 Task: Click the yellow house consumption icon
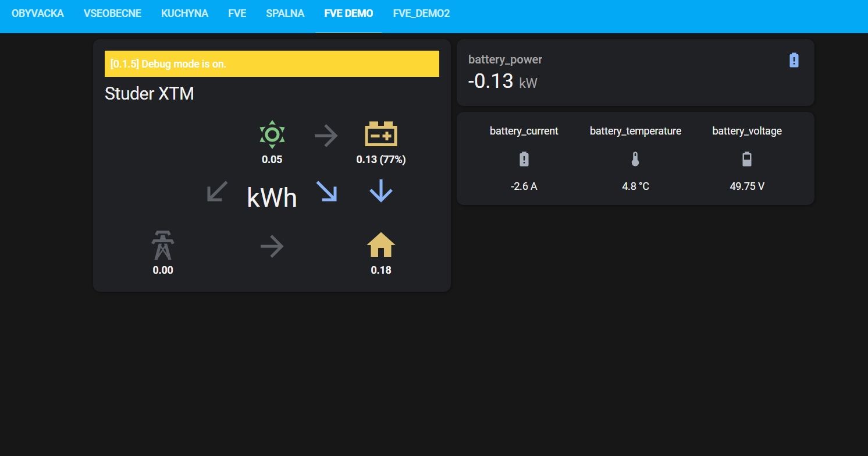[380, 245]
